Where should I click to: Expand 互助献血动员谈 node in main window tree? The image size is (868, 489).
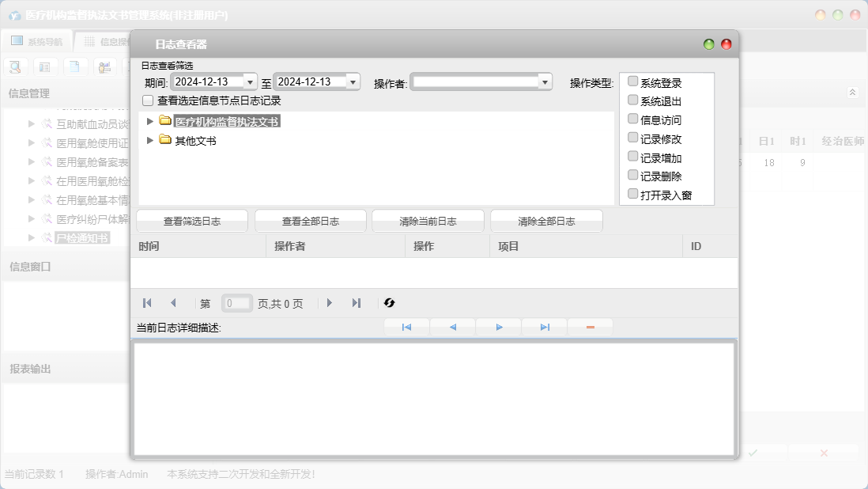tap(32, 124)
